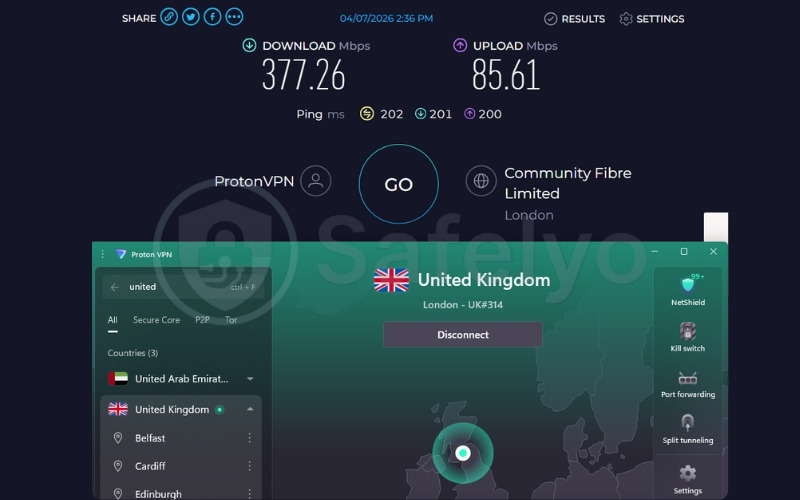Open Speedtest SETTINGS
The image size is (800, 500).
pos(652,19)
